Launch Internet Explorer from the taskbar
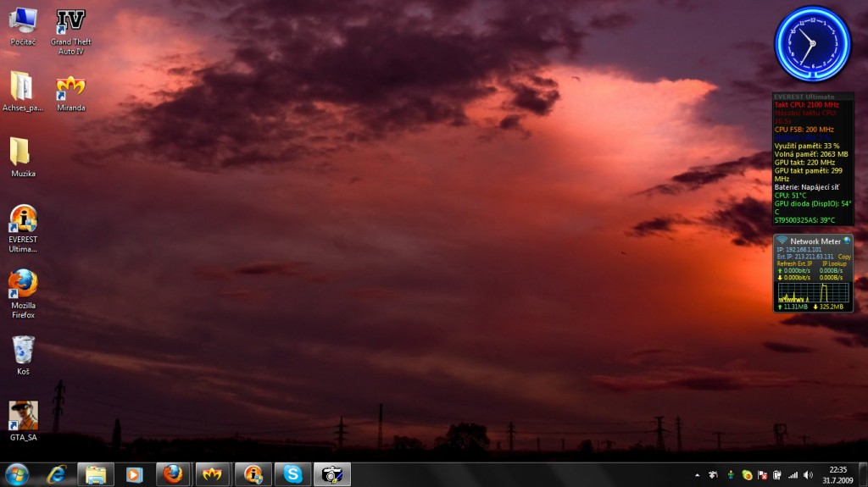This screenshot has height=487, width=868. pyautogui.click(x=57, y=475)
